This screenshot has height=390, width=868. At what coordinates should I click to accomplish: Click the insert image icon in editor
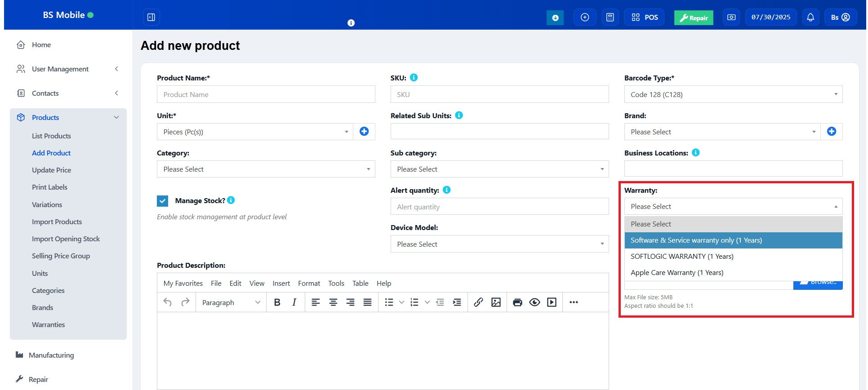[496, 302]
